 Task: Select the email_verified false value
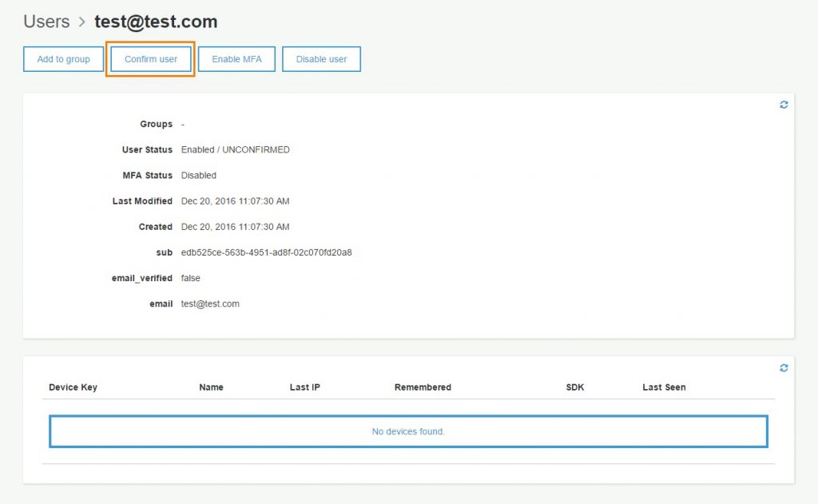point(191,278)
